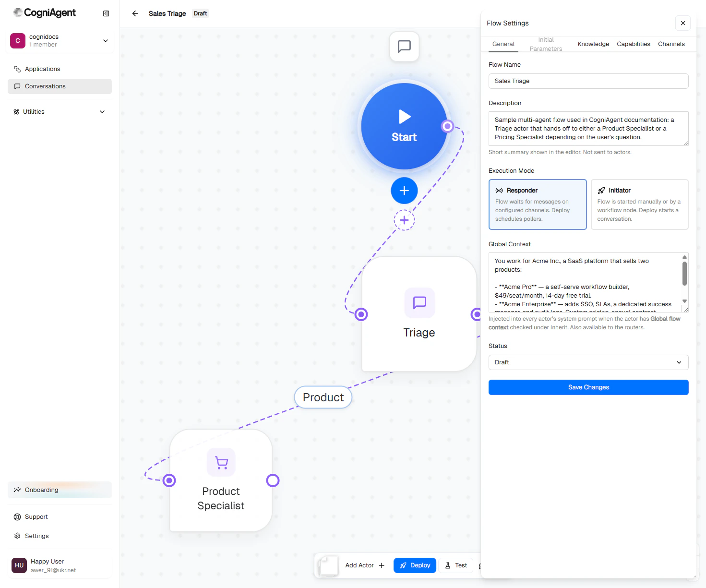Click the plus icon beside Add Actor
The height and width of the screenshot is (588, 706).
(x=382, y=565)
